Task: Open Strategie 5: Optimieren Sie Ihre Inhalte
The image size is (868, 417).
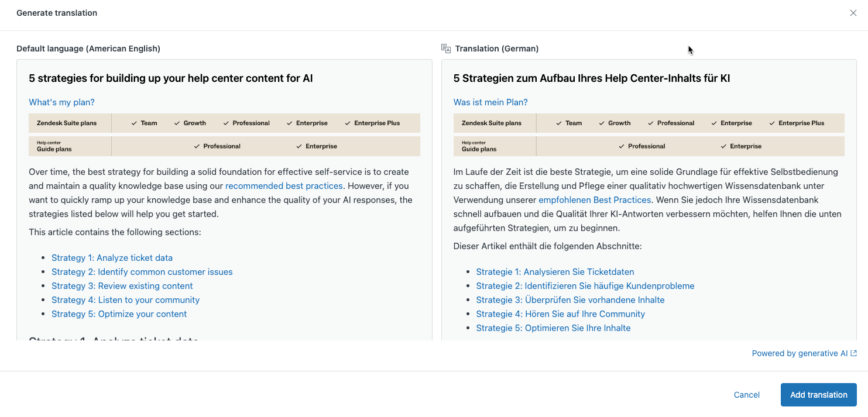Action: pos(553,328)
